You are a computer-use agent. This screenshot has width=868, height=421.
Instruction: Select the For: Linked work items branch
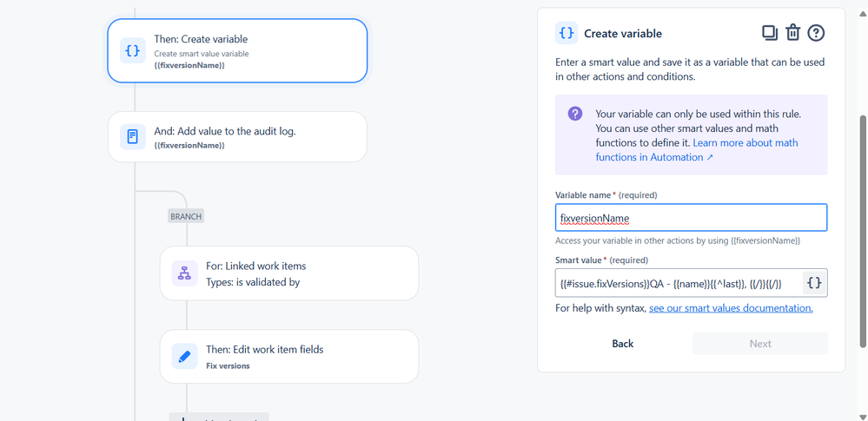coord(289,273)
